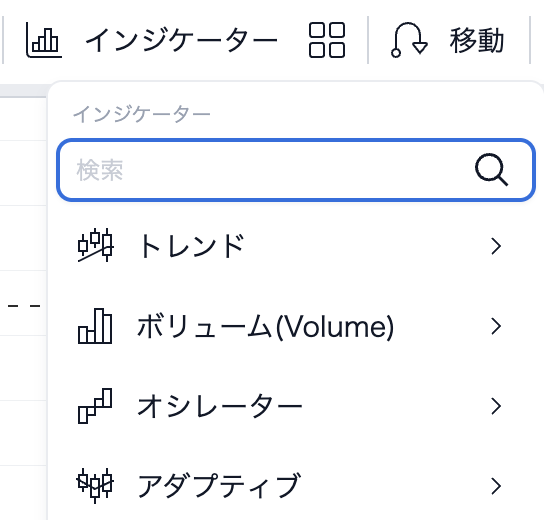The height and width of the screenshot is (520, 544).
Task: Click the オシレーター stair-step icon
Action: (x=95, y=406)
